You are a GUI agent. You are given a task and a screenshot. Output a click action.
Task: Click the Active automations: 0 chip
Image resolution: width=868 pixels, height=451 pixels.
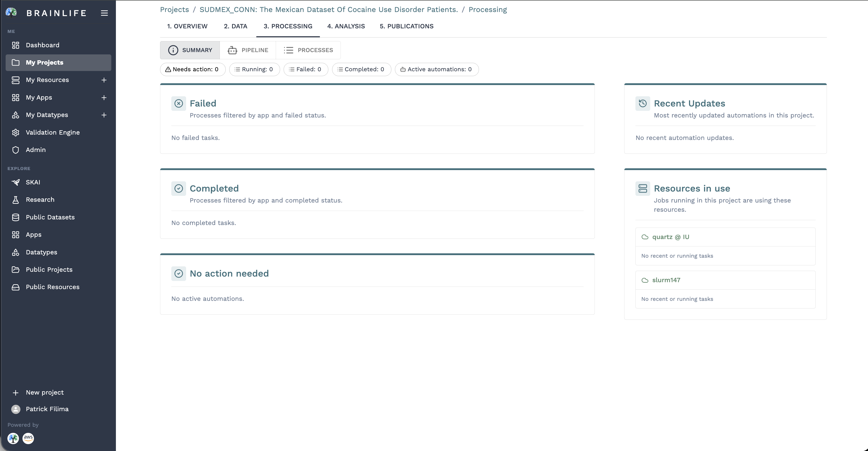437,69
